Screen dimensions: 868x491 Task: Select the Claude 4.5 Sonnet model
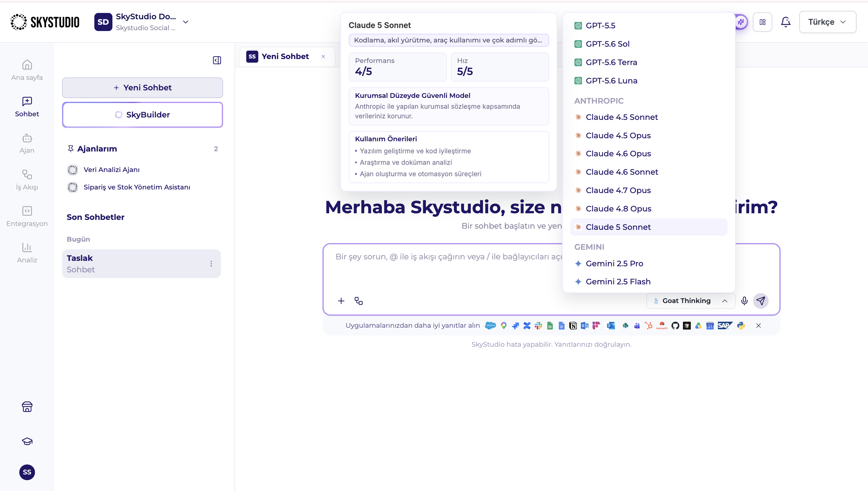click(x=648, y=117)
